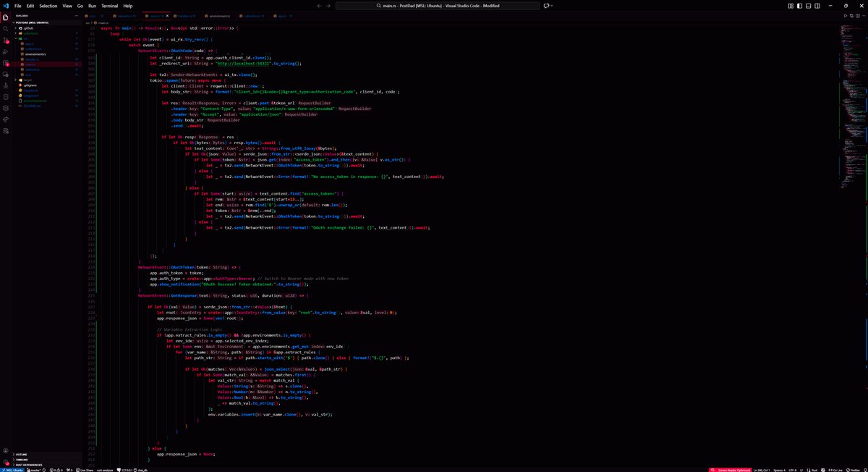Image resolution: width=868 pixels, height=472 pixels.
Task: Collapse the src folder
Action: click(47, 38)
